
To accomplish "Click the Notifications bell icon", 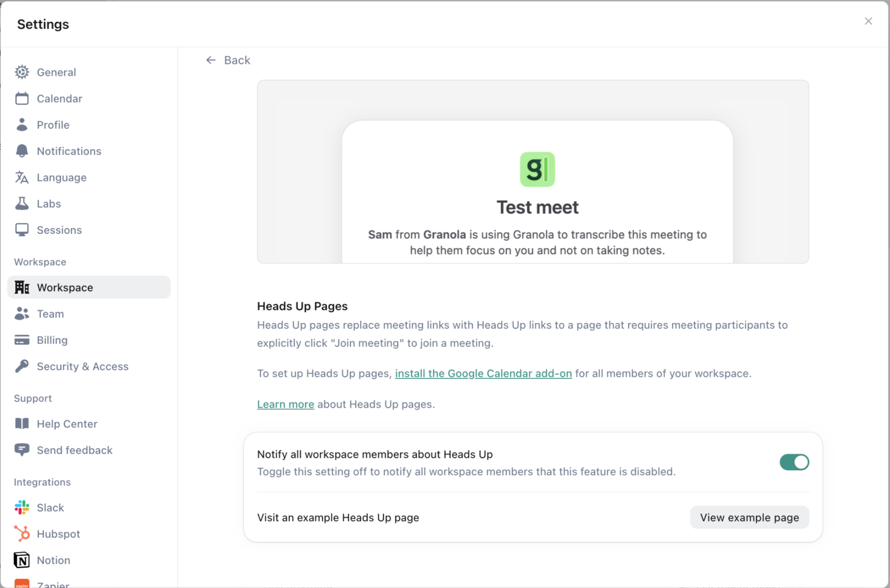I will [22, 151].
